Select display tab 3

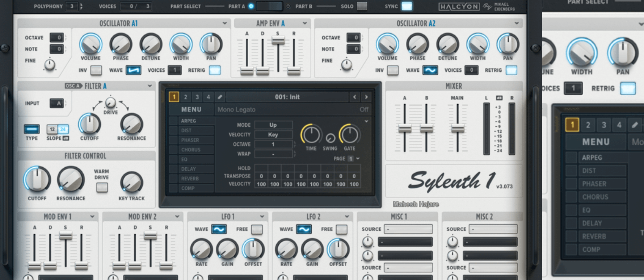coord(197,97)
